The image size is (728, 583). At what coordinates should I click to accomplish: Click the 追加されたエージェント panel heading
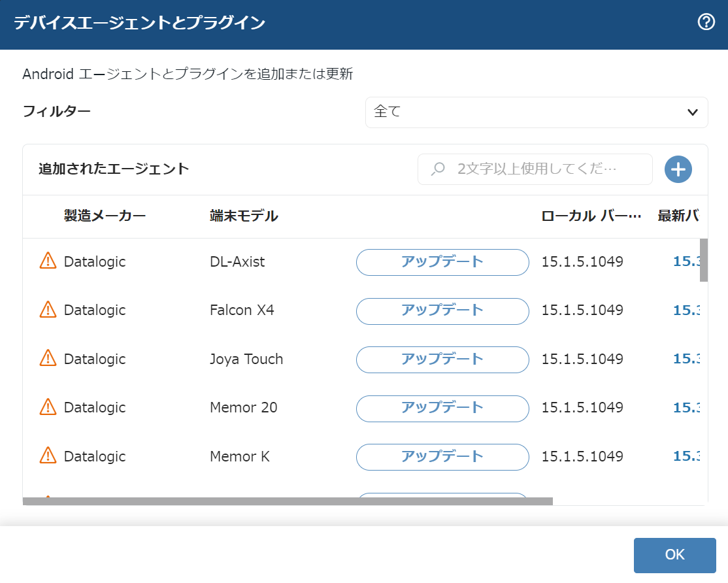click(x=114, y=169)
